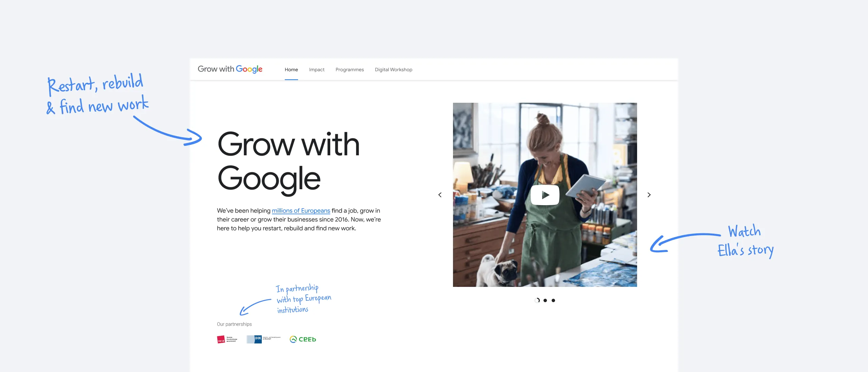This screenshot has width=868, height=372.
Task: Navigate to Digital Workshop
Action: 393,70
